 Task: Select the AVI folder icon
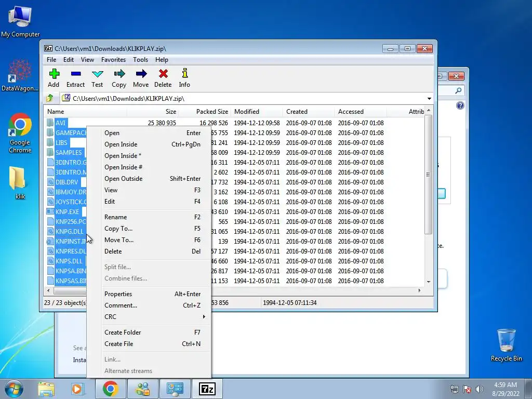point(50,123)
